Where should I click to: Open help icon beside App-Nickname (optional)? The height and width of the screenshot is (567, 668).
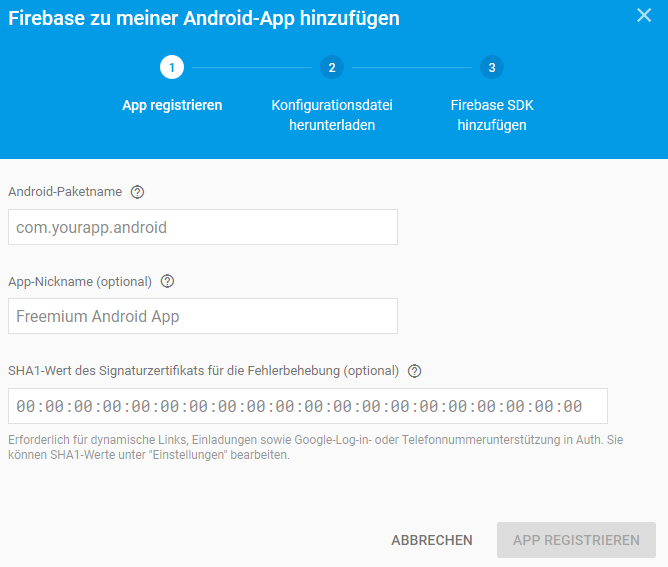click(167, 282)
